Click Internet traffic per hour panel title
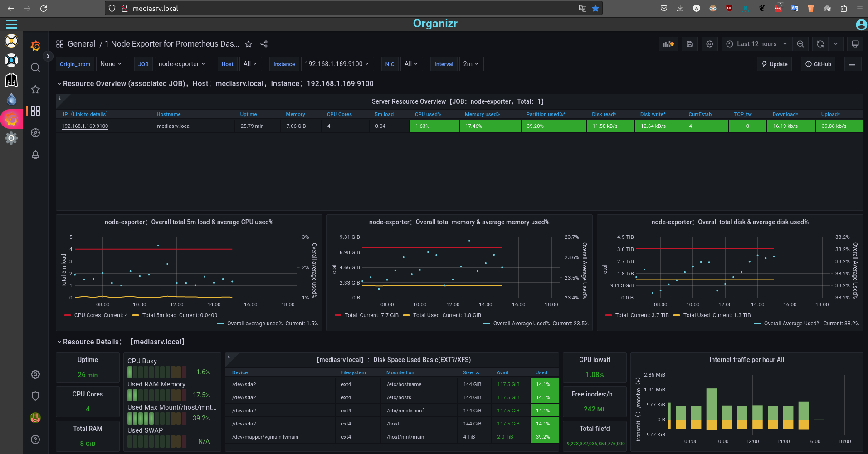 [746, 360]
